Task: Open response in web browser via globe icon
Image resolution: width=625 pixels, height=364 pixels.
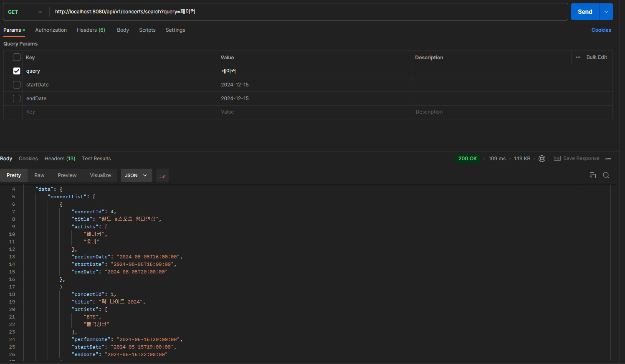Action: pos(542,158)
